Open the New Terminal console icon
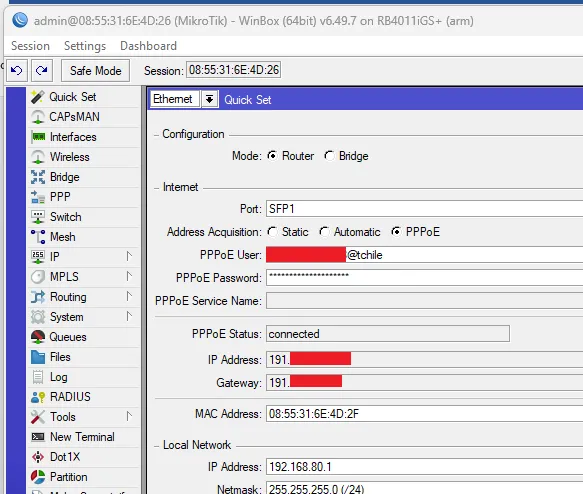 pos(38,437)
